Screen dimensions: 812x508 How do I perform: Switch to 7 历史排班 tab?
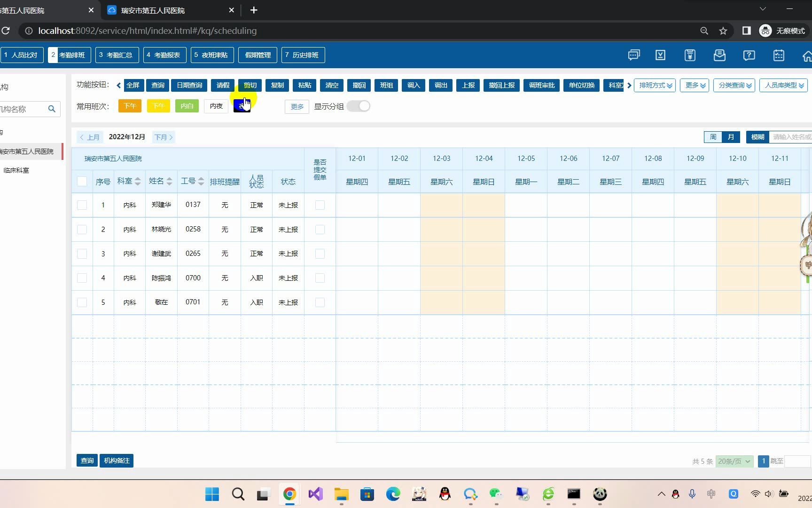pyautogui.click(x=303, y=55)
